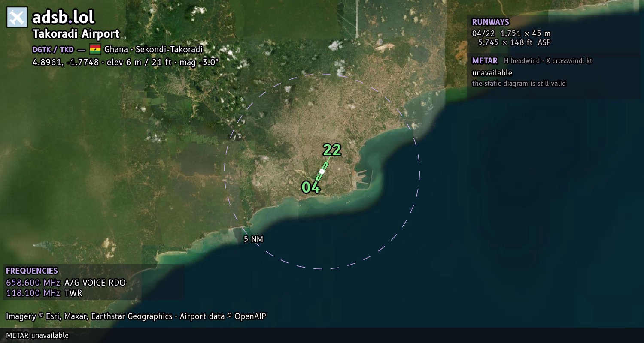The image size is (644, 343).
Task: Click the RUNWAYS panel heading
Action: tap(490, 22)
